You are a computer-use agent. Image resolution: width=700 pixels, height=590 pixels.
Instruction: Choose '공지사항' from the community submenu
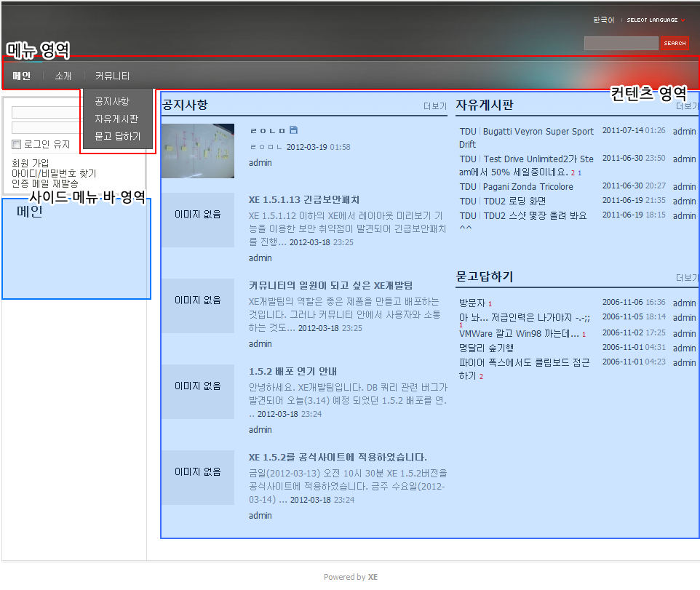[112, 101]
